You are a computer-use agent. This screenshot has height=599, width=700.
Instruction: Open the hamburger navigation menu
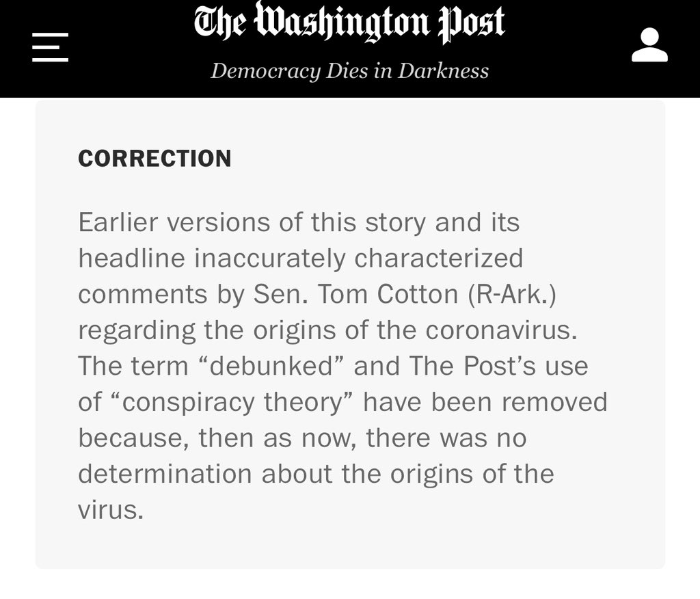50,47
